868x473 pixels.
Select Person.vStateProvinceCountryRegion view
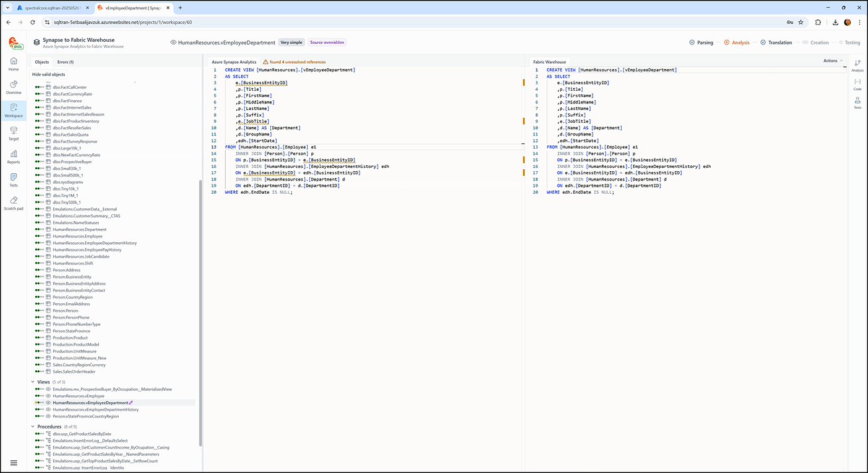[86, 416]
